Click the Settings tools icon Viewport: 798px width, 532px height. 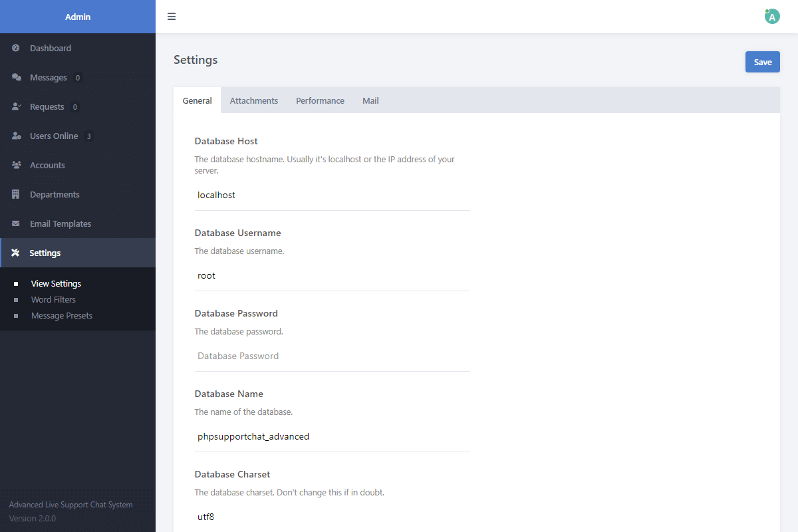(15, 253)
